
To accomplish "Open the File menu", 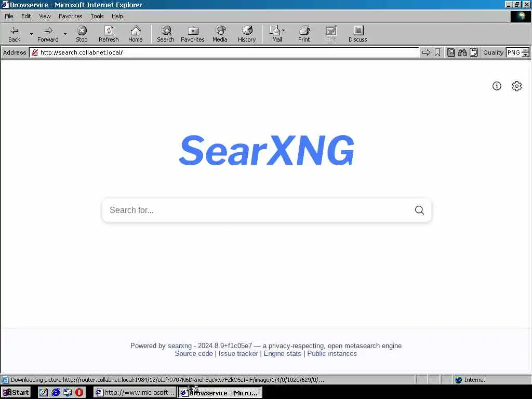I will (x=9, y=16).
